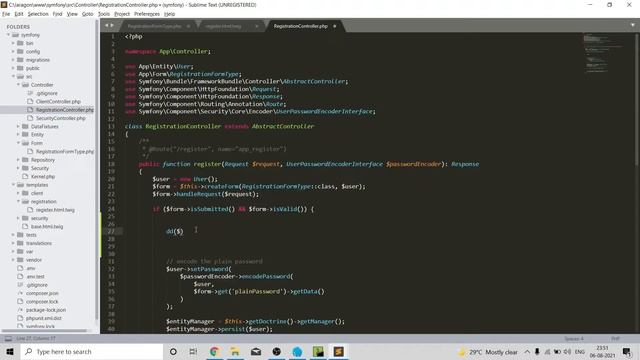Expand the public folder

click(x=13, y=68)
